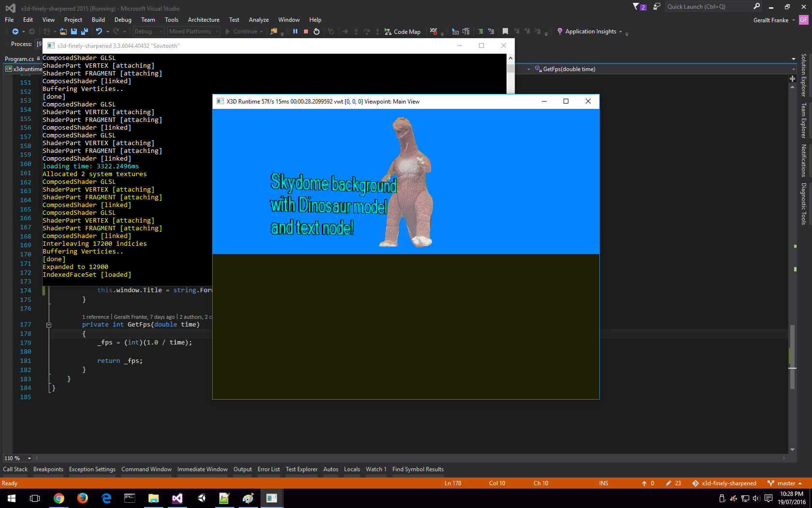Image resolution: width=812 pixels, height=508 pixels.
Task: Open notifications flag icon in title bar
Action: tap(639, 7)
